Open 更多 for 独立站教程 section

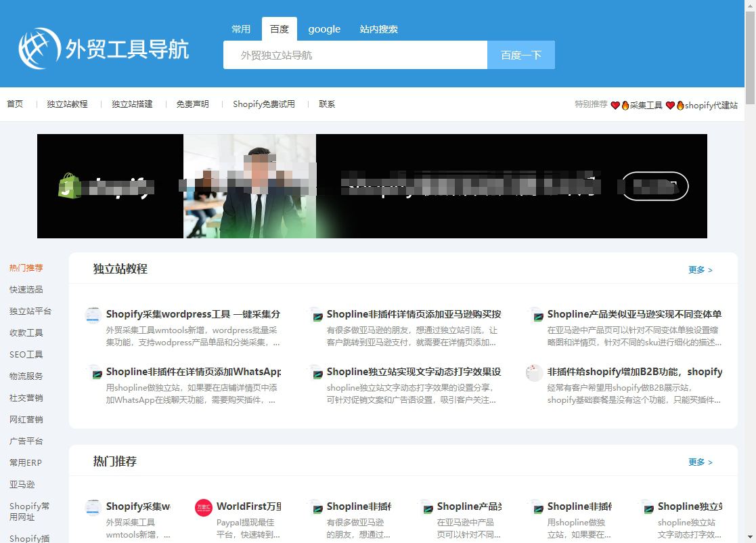(x=700, y=269)
